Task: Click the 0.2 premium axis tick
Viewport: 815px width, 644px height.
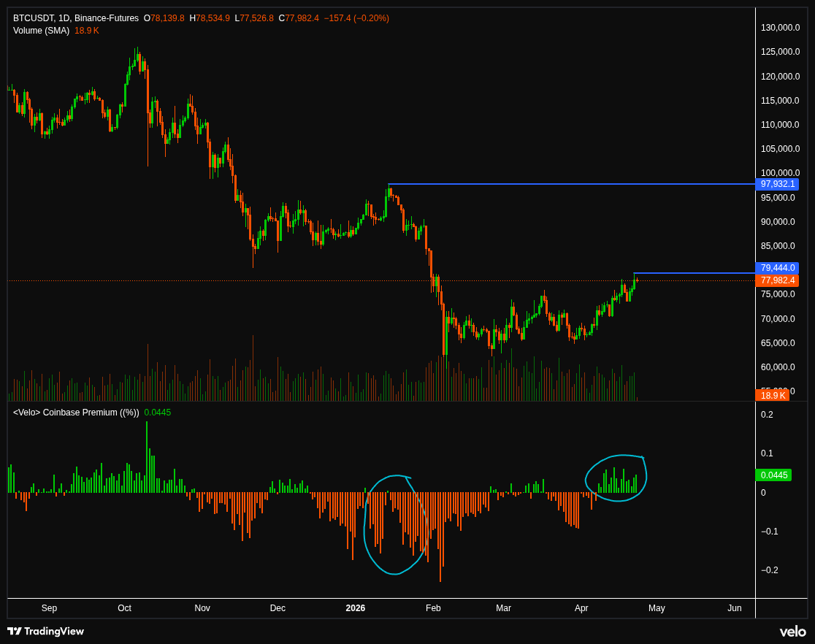Action: 768,414
